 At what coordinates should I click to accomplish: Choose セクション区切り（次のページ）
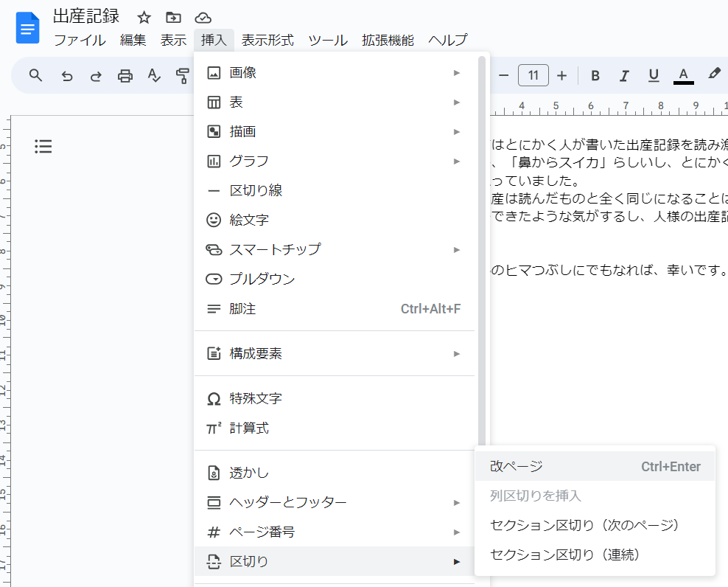coord(595,525)
